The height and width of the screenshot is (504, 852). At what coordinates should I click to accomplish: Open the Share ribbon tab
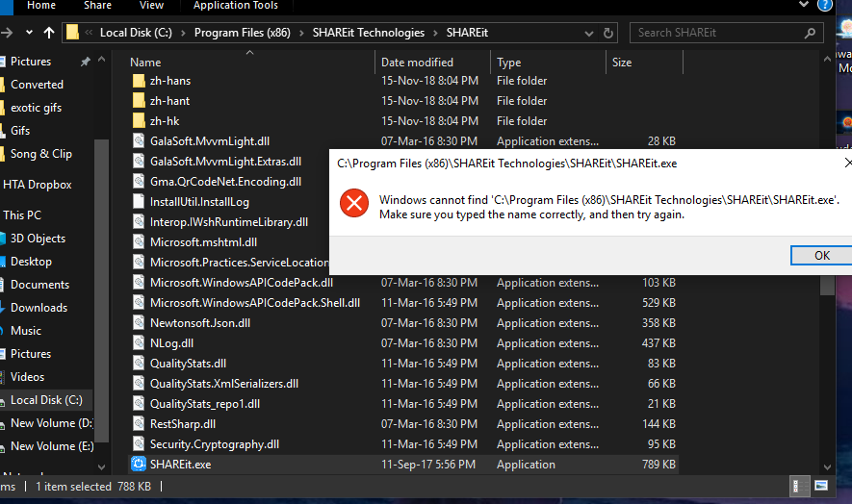[97, 6]
